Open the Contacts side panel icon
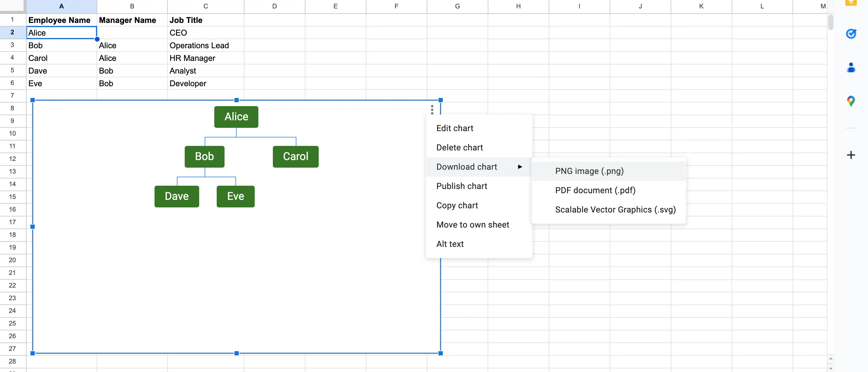Image resolution: width=868 pixels, height=372 pixels. [x=851, y=67]
